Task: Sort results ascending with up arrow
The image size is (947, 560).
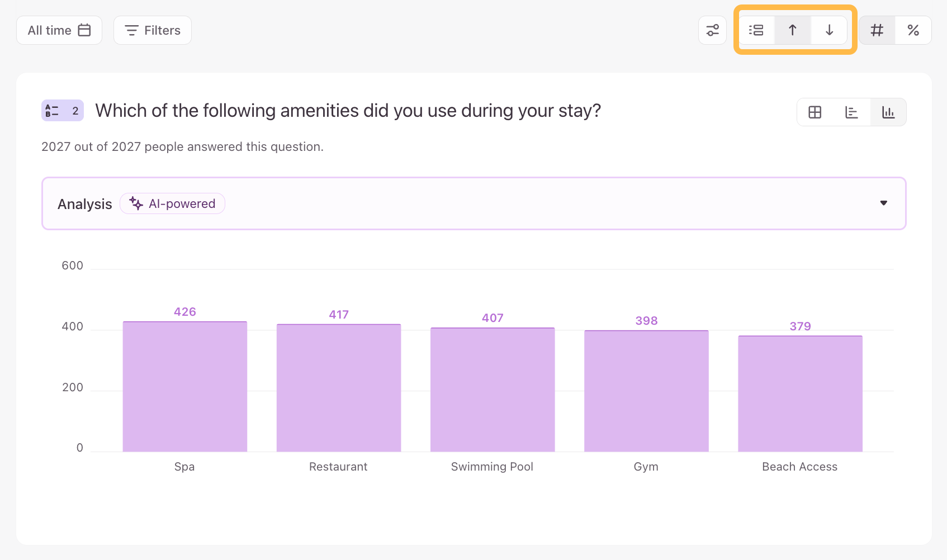Action: pos(793,30)
